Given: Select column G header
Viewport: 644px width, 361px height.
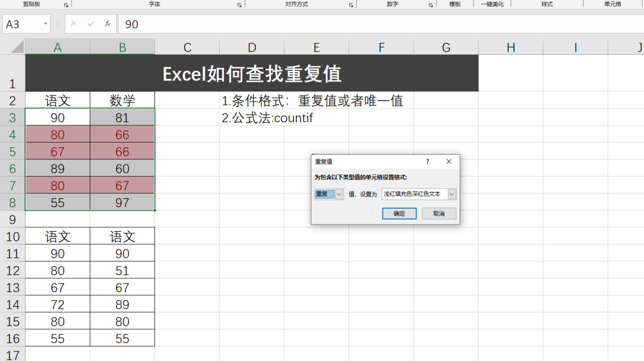Looking at the screenshot, I should click(x=446, y=47).
